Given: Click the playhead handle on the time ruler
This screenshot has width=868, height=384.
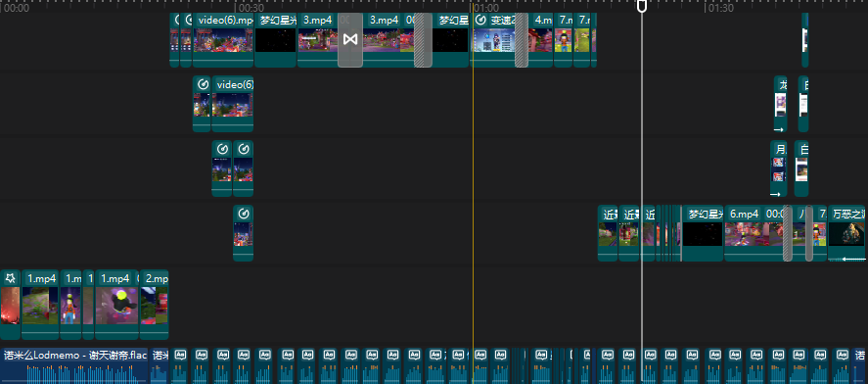Looking at the screenshot, I should point(642,6).
